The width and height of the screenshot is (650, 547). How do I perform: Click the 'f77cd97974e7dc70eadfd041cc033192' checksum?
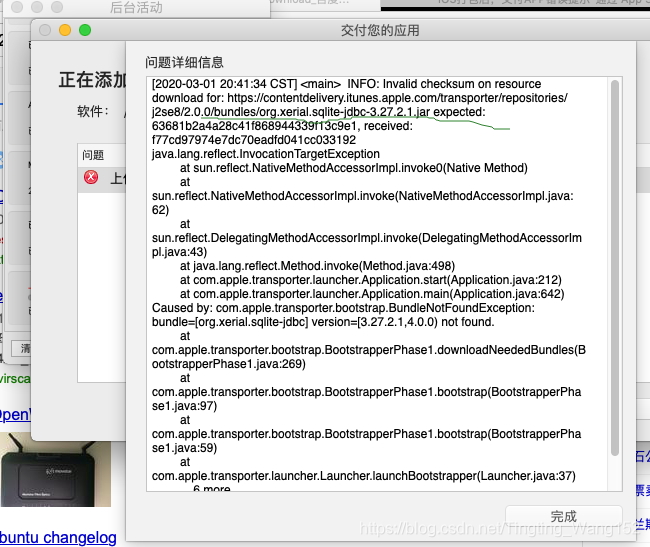(254, 140)
